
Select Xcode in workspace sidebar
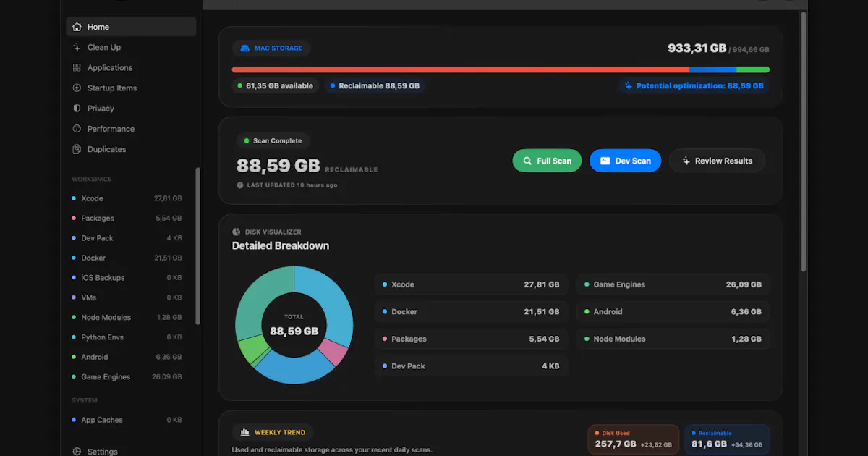127,198
